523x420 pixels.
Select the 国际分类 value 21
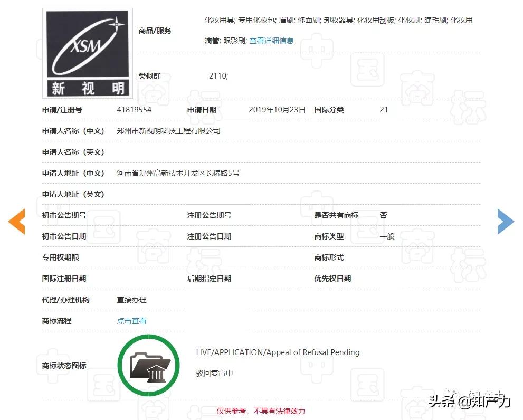click(384, 110)
